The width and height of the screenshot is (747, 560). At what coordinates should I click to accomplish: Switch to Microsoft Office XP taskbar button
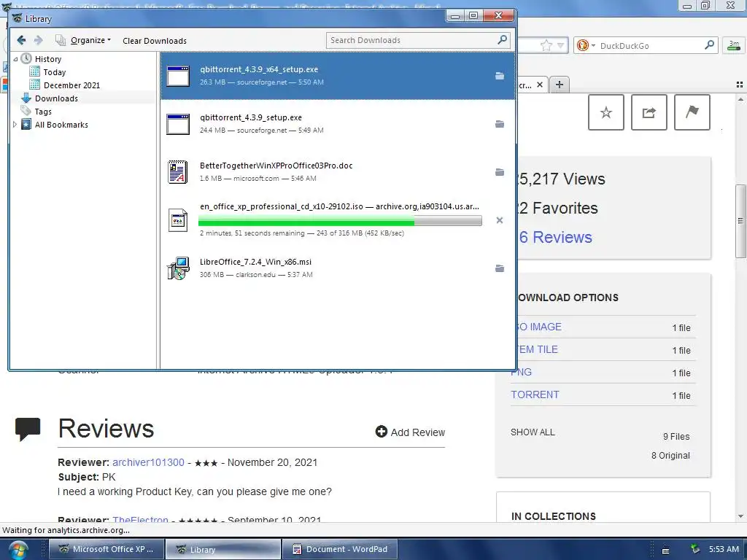(107, 549)
